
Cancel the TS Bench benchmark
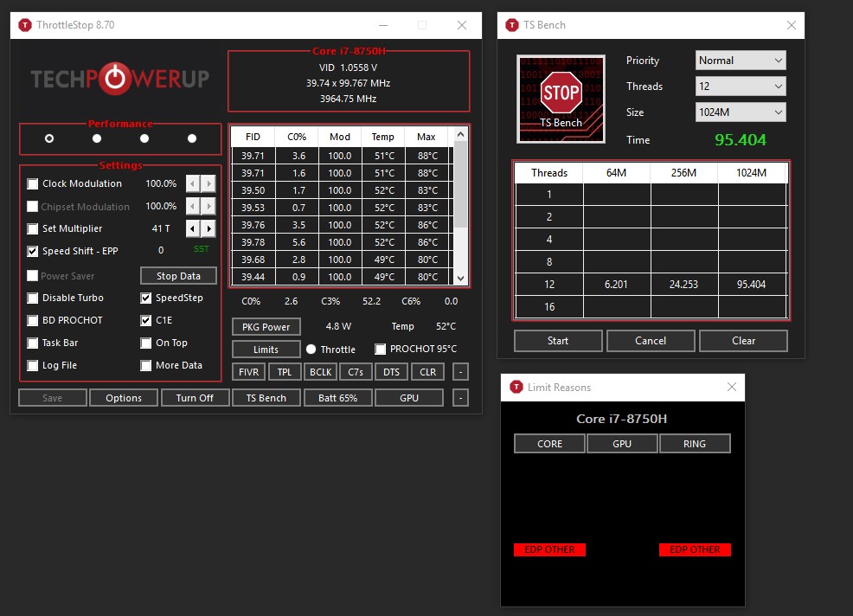pos(651,341)
